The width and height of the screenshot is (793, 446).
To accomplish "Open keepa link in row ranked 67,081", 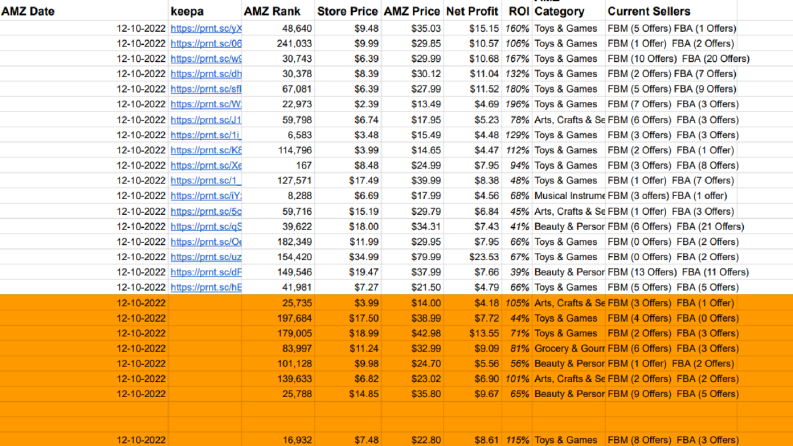I will point(206,89).
